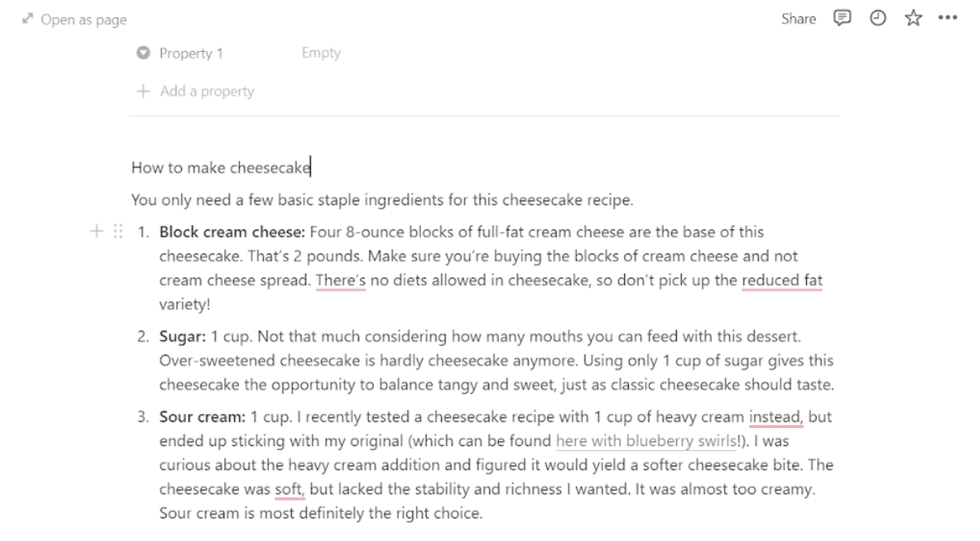Viewport: 980px width, 541px height.
Task: Click the bold 'Sour cream:' heading text
Action: (202, 417)
